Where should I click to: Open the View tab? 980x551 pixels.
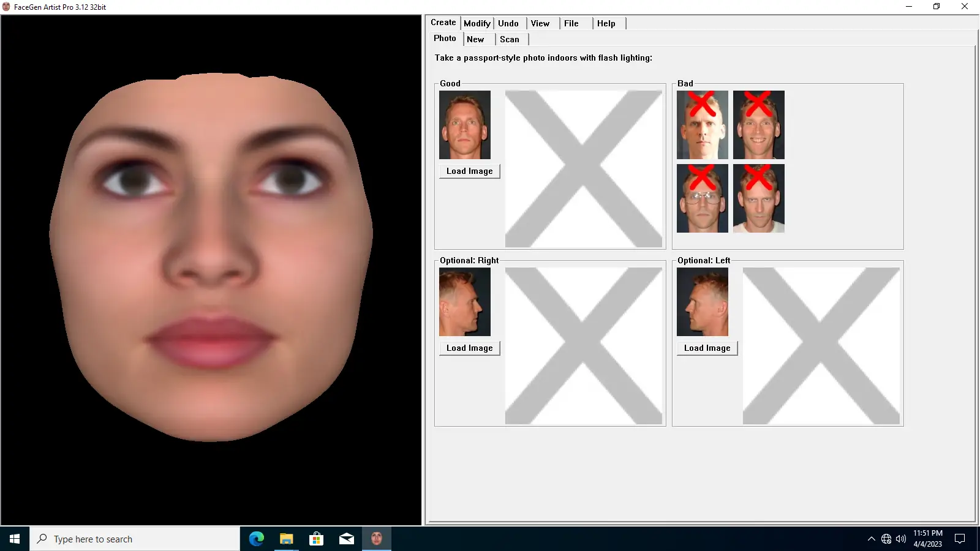pyautogui.click(x=540, y=23)
